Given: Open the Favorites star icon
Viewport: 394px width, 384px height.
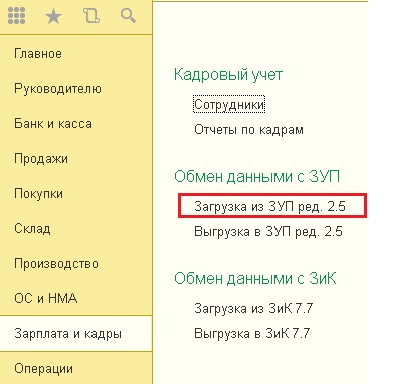Looking at the screenshot, I should coord(53,16).
